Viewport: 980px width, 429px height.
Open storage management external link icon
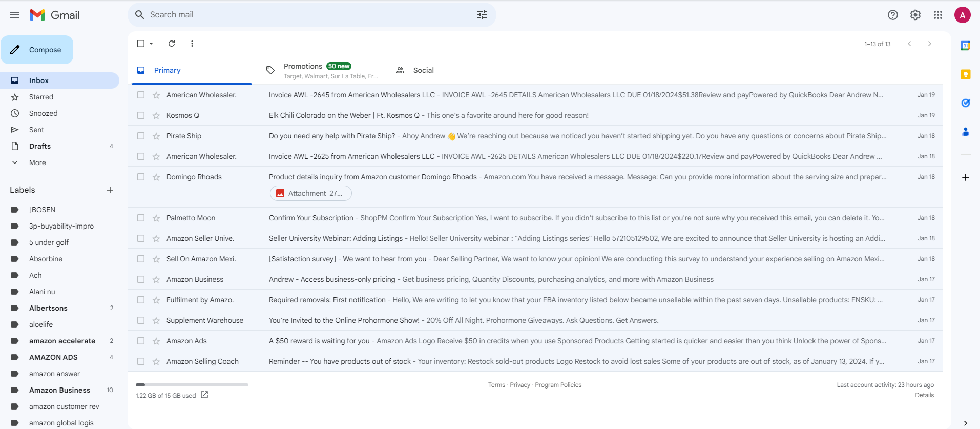204,395
